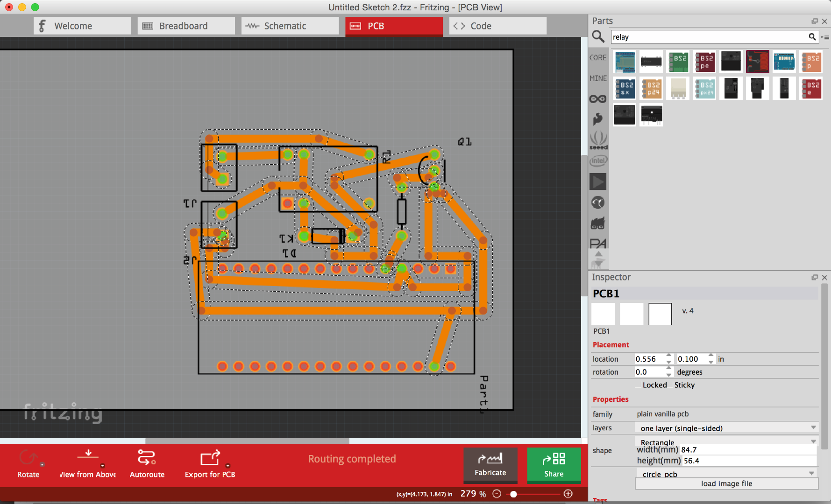Screen dimensions: 831x504
Task: Open the circle_pcb dropdown
Action: pyautogui.click(x=726, y=474)
